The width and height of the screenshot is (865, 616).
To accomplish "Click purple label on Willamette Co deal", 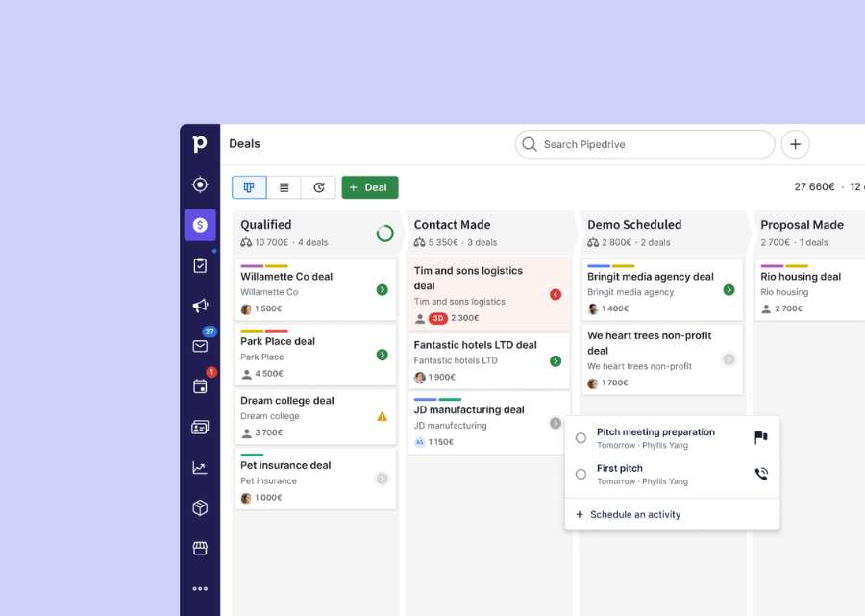I will (x=252, y=266).
